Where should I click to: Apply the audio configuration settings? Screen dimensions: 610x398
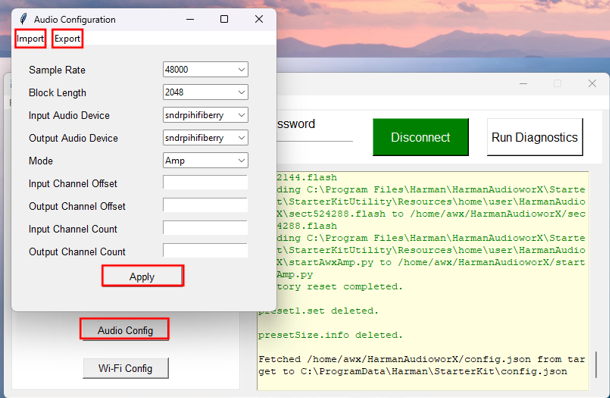click(142, 276)
